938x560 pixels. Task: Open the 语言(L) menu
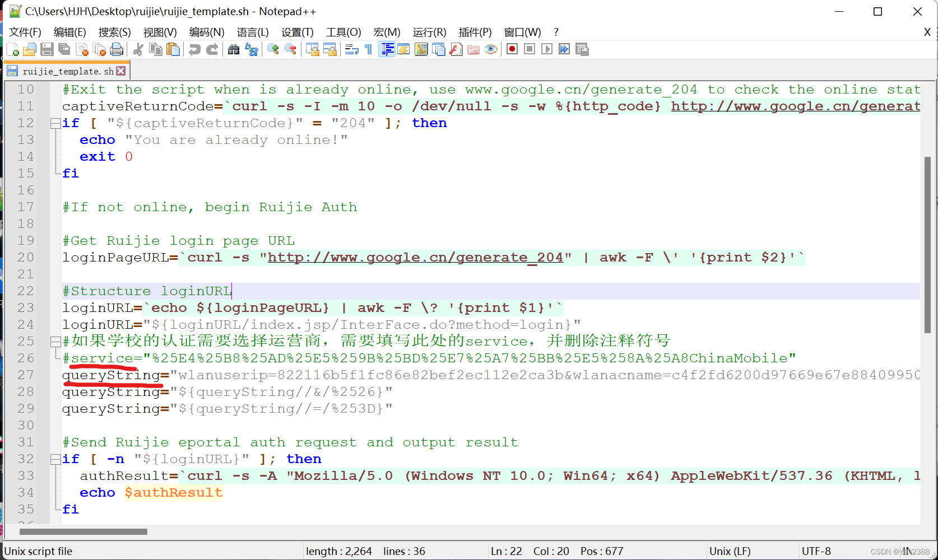click(x=253, y=32)
